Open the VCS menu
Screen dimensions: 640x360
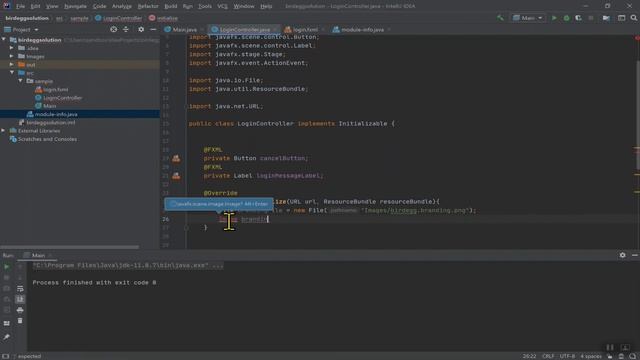coord(222,6)
